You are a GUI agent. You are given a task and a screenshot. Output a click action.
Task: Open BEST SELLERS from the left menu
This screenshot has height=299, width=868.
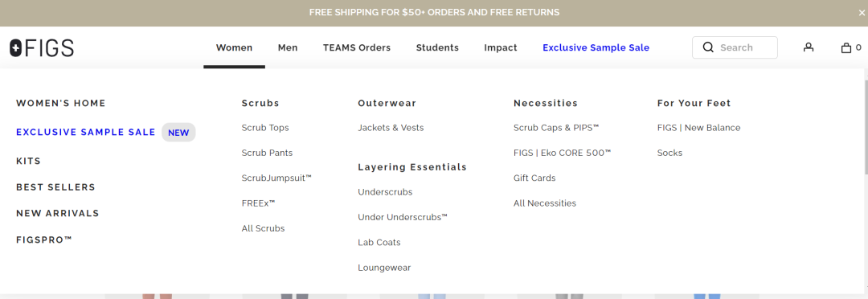(x=56, y=187)
